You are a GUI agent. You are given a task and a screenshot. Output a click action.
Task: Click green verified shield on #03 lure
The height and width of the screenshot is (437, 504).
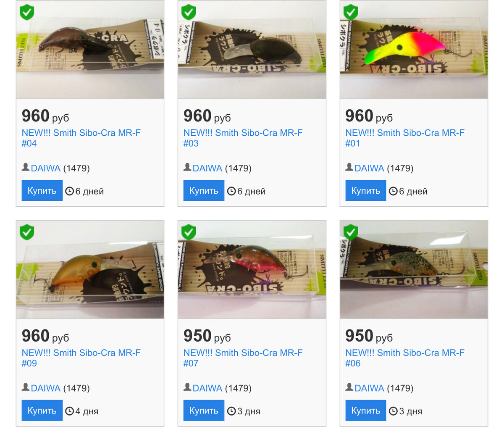pos(189,12)
